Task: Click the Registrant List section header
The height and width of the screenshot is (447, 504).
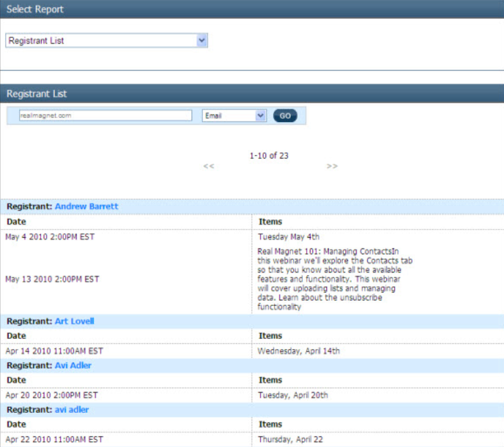Action: (x=252, y=94)
